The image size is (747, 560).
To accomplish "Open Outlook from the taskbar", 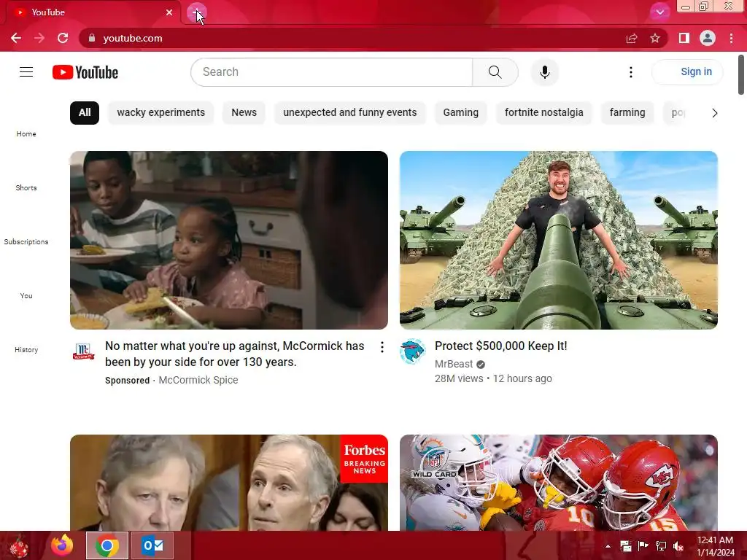I will [x=152, y=545].
